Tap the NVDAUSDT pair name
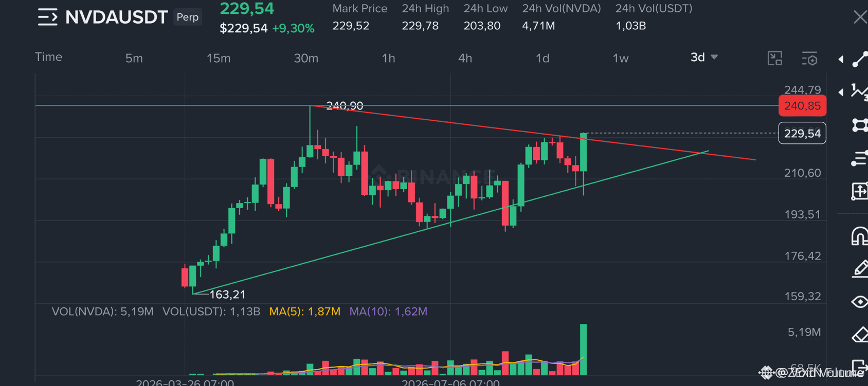Screen dimensions: 868x386 pyautogui.click(x=117, y=17)
